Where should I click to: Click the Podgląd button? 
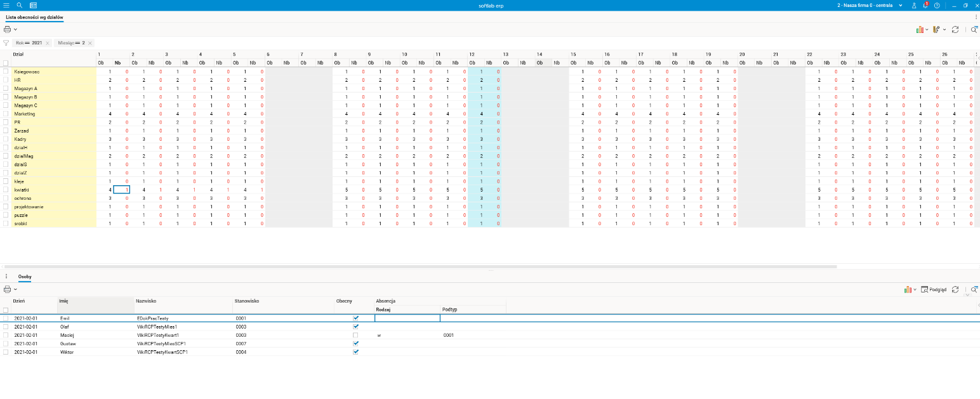pyautogui.click(x=934, y=289)
